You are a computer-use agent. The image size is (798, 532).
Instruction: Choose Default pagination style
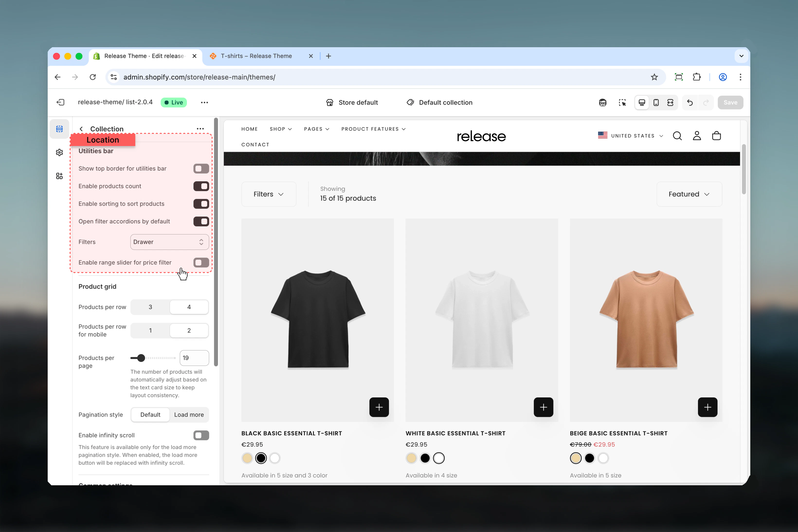(x=150, y=415)
